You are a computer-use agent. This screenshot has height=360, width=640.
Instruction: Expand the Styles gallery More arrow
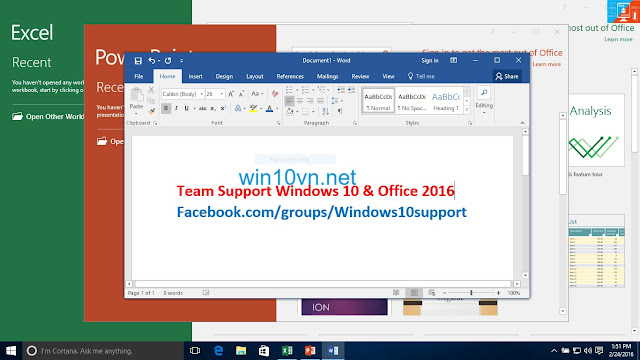click(467, 110)
